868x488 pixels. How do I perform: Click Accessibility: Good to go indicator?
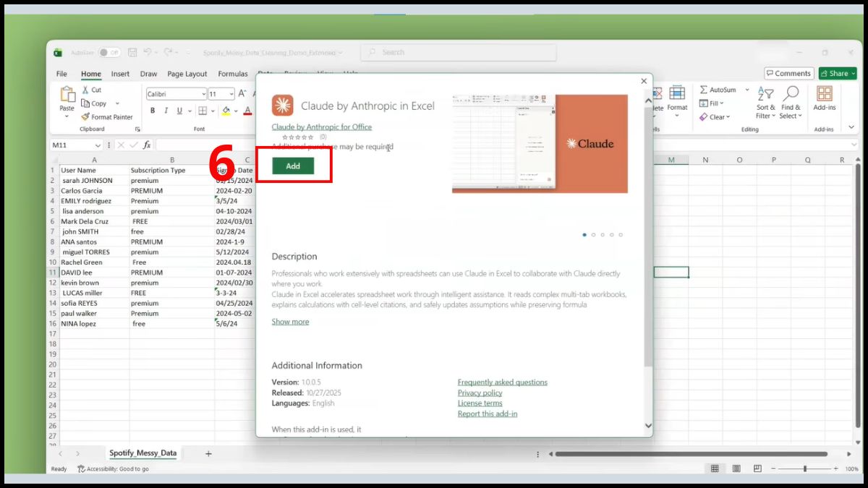(x=113, y=468)
